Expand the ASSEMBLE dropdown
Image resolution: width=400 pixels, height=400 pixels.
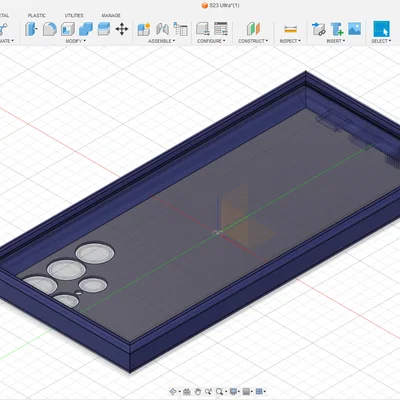pos(162,41)
